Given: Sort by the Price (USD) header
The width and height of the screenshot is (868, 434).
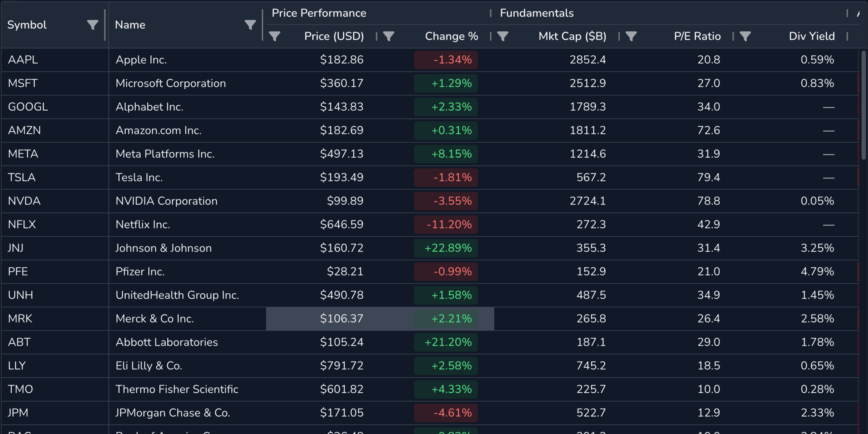Looking at the screenshot, I should coord(334,36).
